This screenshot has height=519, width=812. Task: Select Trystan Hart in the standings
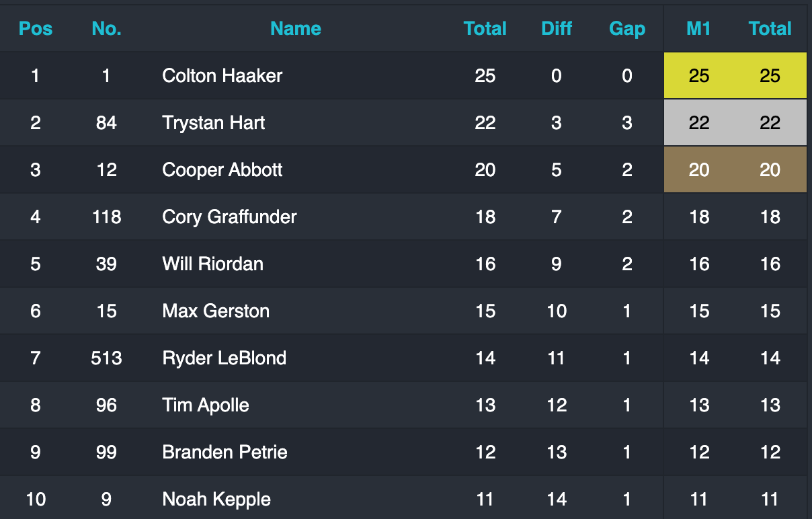coord(214,122)
